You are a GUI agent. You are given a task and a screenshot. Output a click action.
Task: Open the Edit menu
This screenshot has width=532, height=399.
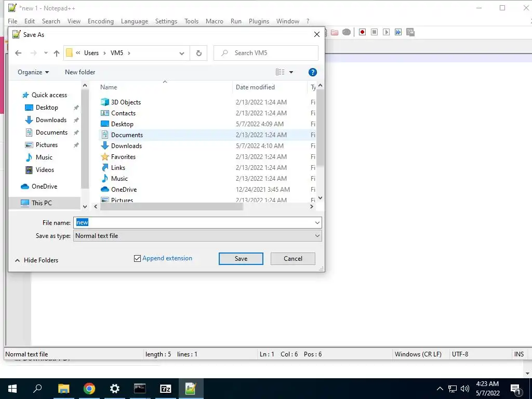point(30,21)
